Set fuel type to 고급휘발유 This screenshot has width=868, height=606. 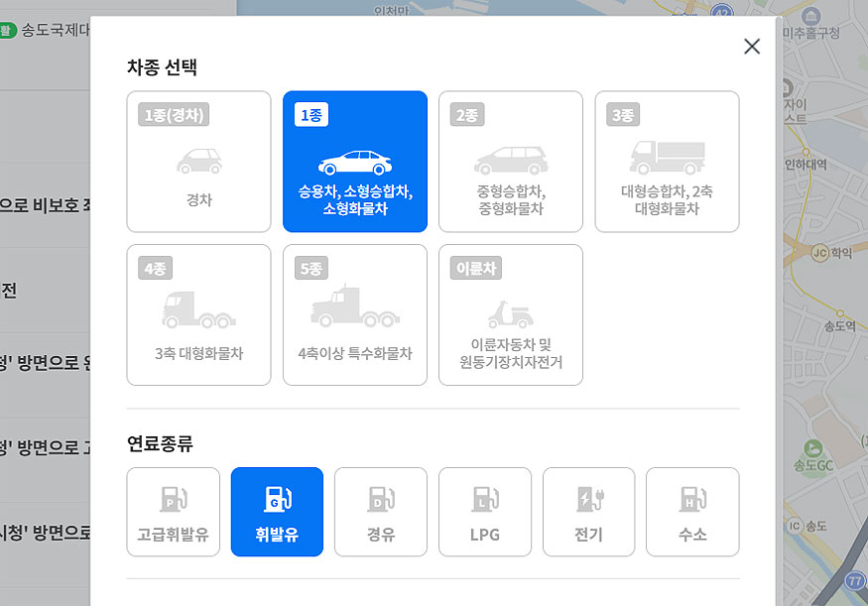pyautogui.click(x=174, y=512)
